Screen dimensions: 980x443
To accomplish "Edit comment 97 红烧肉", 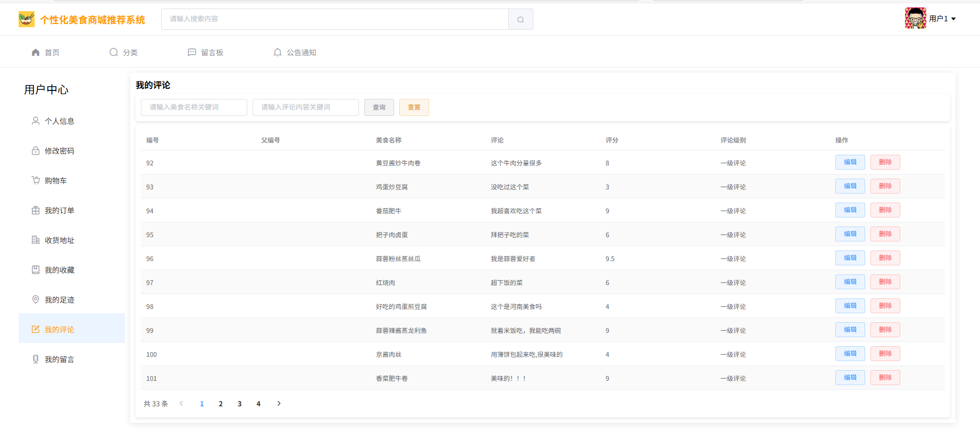I will [850, 282].
